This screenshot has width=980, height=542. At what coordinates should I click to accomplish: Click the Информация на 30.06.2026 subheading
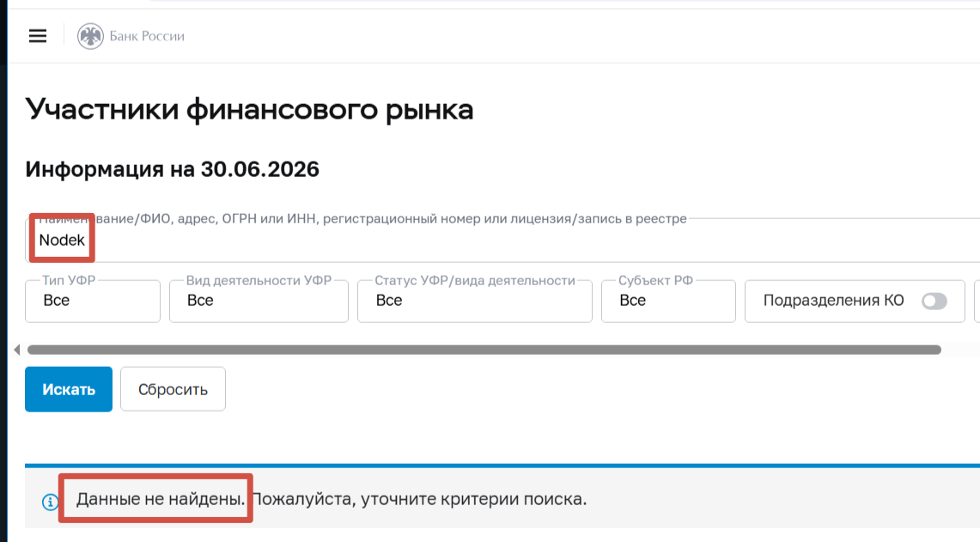[x=173, y=169]
